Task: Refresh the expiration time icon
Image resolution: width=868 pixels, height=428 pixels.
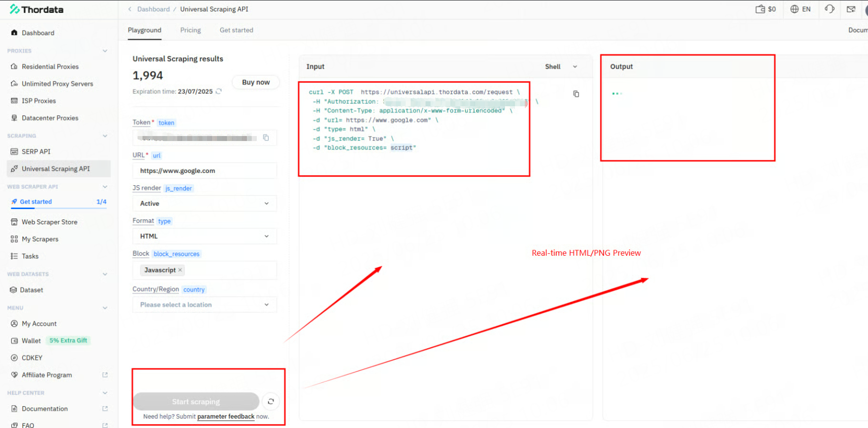Action: coord(218,91)
